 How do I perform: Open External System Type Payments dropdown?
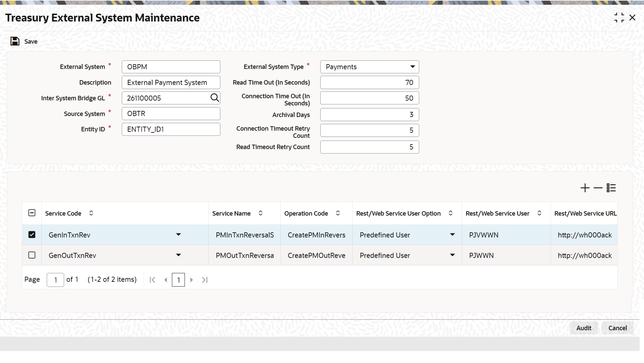pyautogui.click(x=370, y=67)
